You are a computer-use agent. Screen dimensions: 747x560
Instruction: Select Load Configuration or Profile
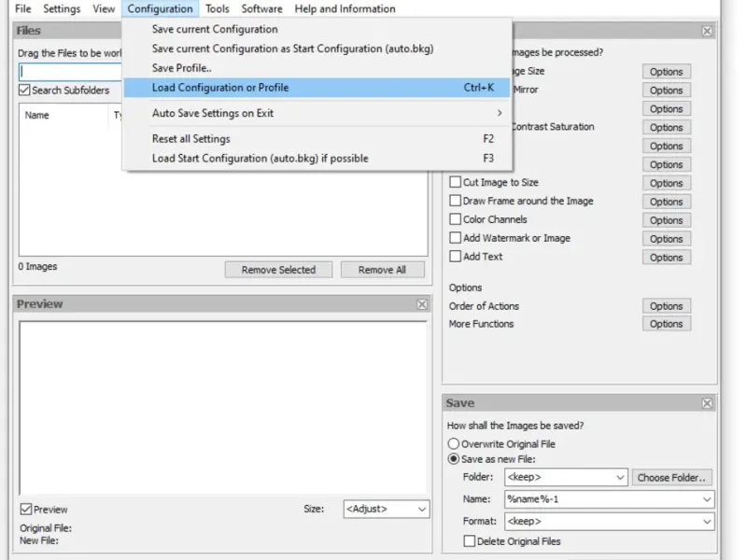point(317,88)
